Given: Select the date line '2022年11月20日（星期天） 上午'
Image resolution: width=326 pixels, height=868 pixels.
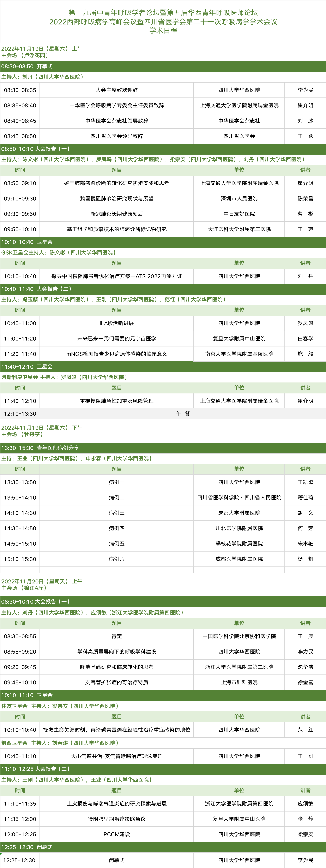Looking at the screenshot, I should [42, 581].
